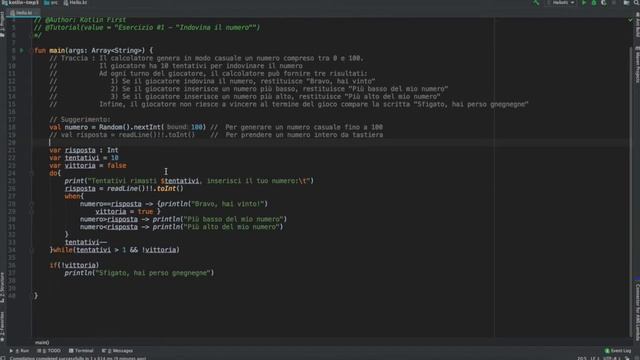The width and height of the screenshot is (640, 360).
Task: Open the Terminal tool window tab
Action: [x=81, y=351]
